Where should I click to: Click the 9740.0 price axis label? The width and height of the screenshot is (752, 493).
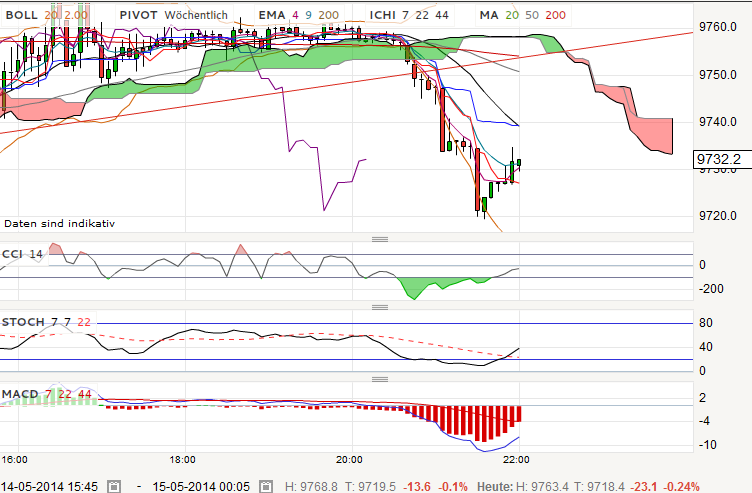(x=718, y=122)
